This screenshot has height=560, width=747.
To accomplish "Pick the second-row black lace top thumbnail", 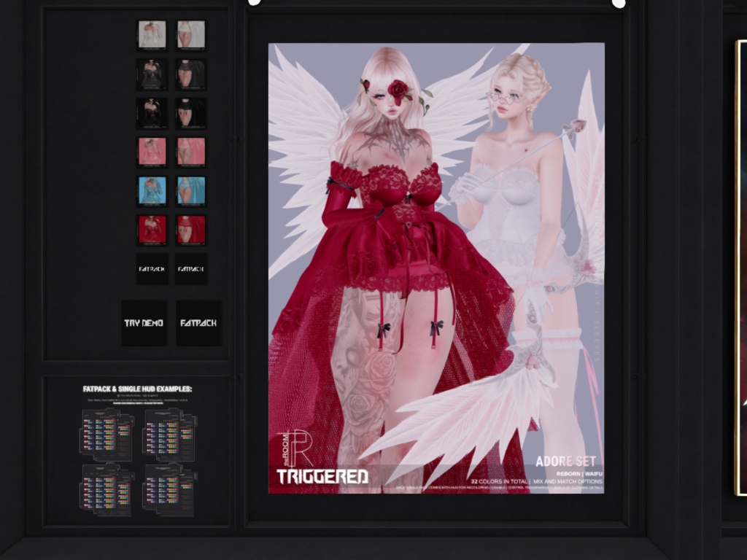I will 152,74.
